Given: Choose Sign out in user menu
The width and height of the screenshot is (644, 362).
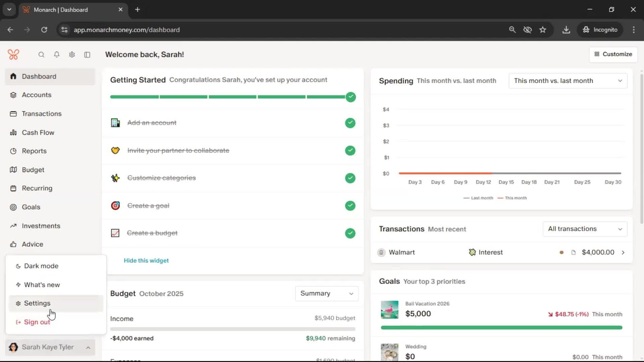Looking at the screenshot, I should point(37,322).
